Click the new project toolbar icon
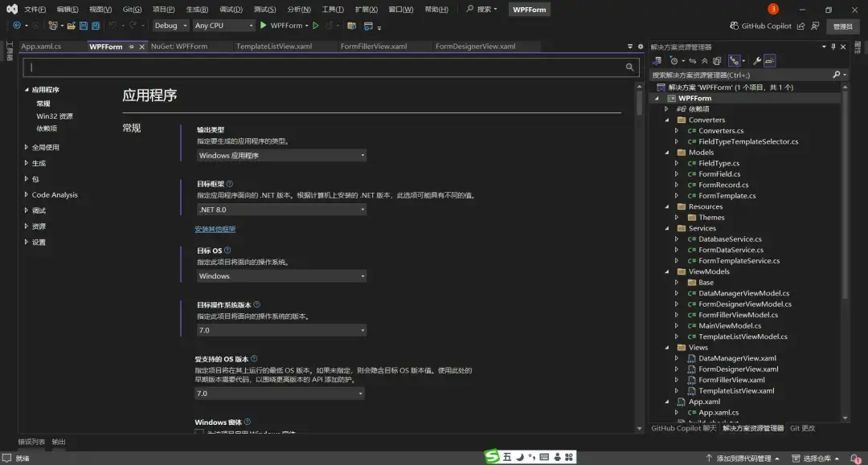 click(52, 26)
